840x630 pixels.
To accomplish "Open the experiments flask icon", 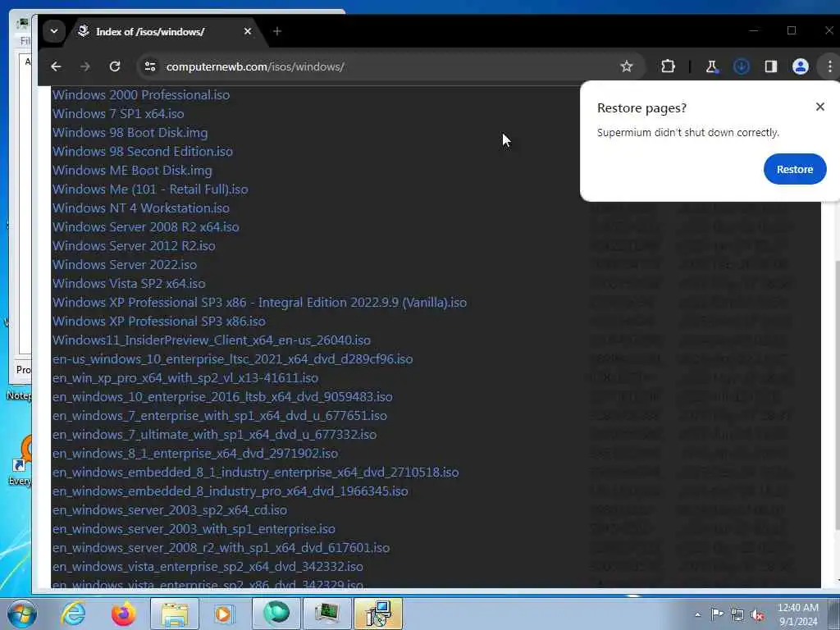I will pyautogui.click(x=712, y=66).
